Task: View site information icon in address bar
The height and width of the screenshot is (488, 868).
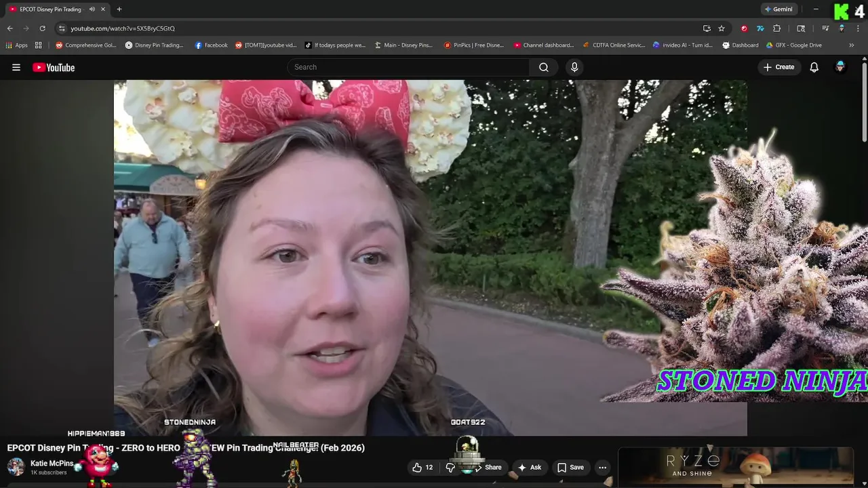Action: (62, 28)
